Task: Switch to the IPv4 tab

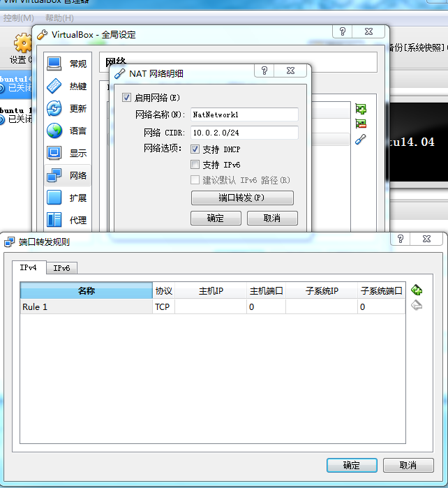Action: point(29,267)
